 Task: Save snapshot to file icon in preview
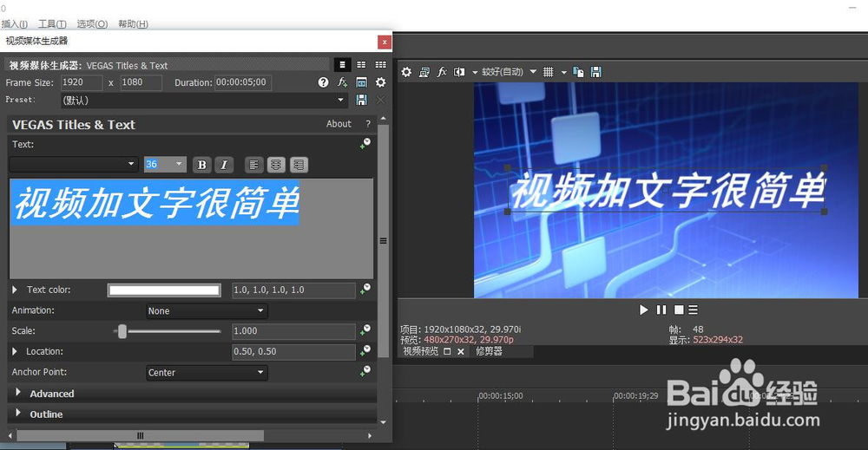tap(595, 72)
